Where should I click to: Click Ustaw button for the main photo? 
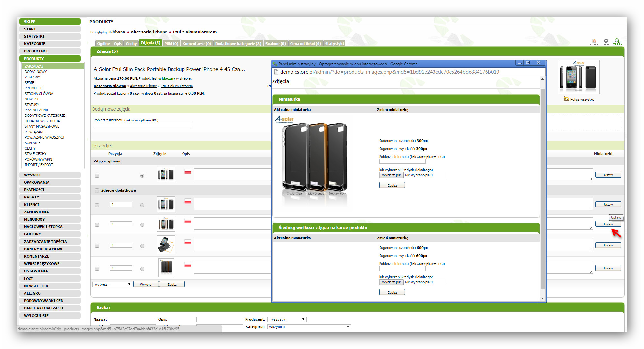click(608, 175)
